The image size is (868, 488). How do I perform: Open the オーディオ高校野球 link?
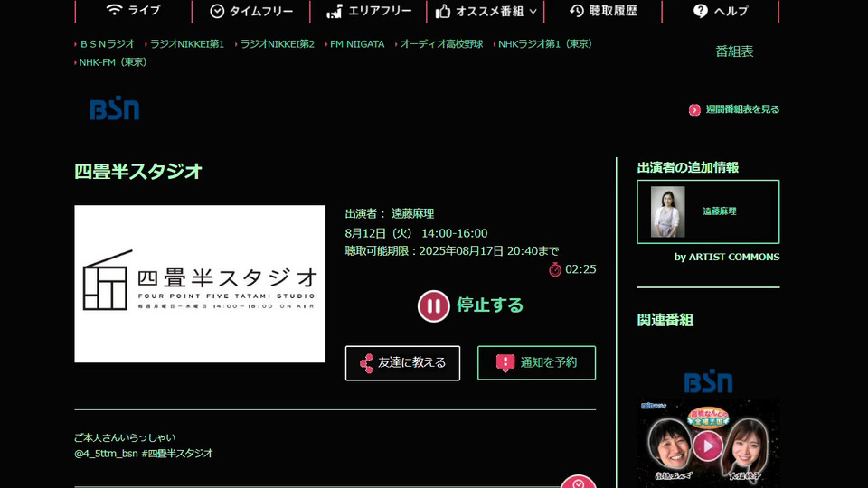coord(441,44)
